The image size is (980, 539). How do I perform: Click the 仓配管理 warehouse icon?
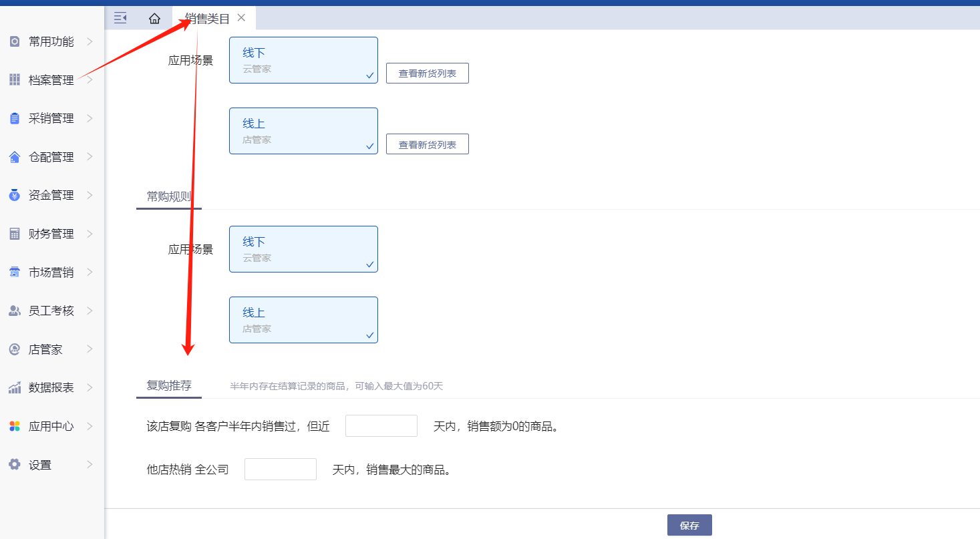coord(15,157)
